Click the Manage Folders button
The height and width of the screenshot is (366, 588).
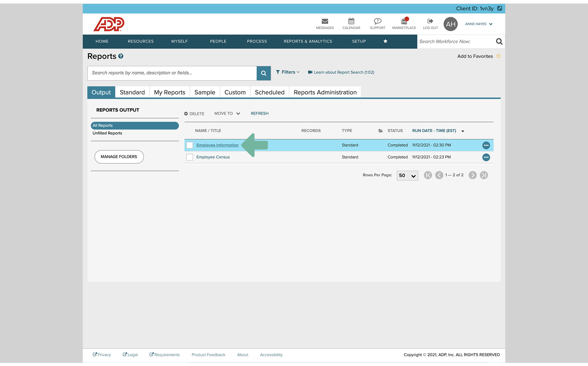(119, 157)
